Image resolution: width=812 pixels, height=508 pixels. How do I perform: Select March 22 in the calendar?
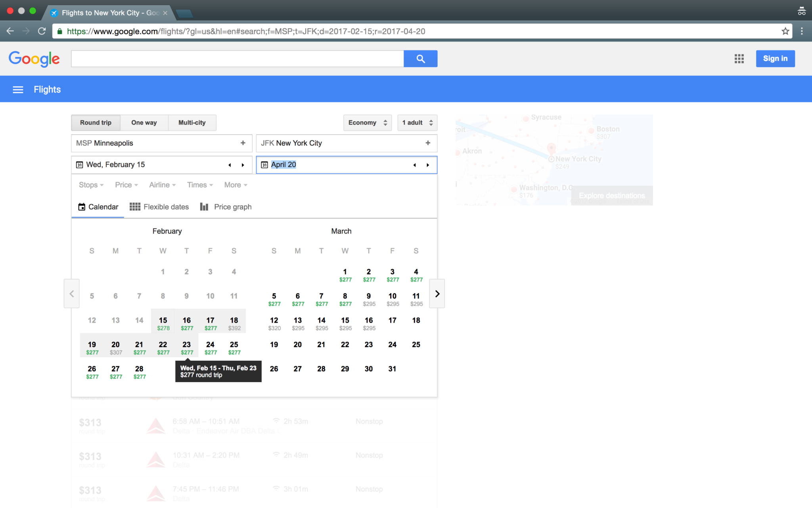345,344
